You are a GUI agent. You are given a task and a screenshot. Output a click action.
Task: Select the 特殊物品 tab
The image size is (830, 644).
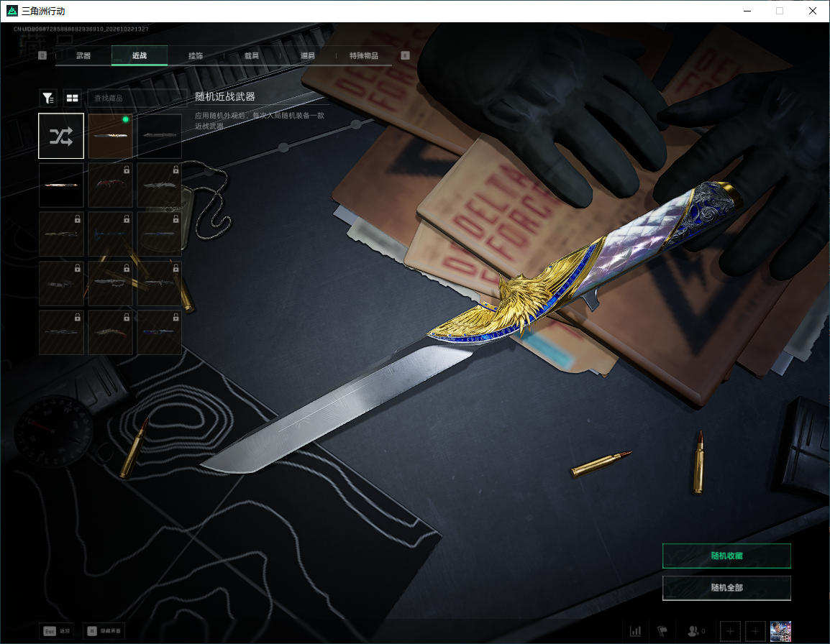[x=364, y=55]
